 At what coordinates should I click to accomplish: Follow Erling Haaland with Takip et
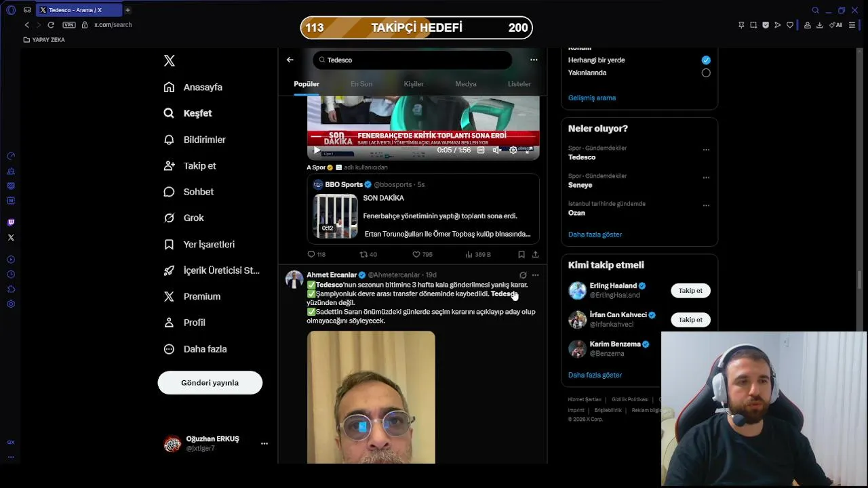tap(690, 291)
